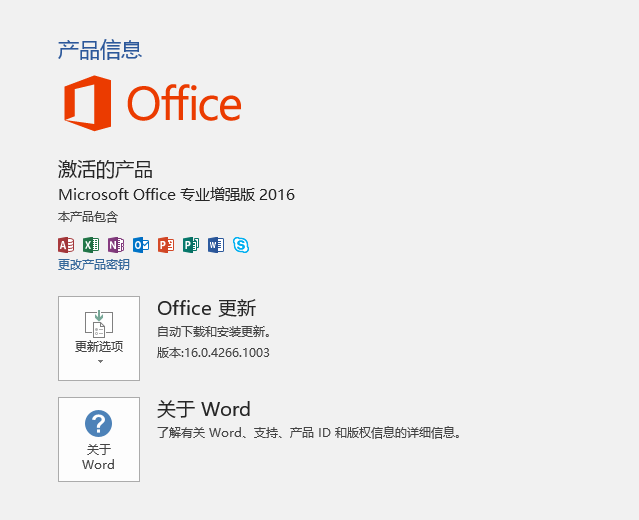Click the PowerPoint app icon
Image resolution: width=639 pixels, height=520 pixels.
[166, 245]
